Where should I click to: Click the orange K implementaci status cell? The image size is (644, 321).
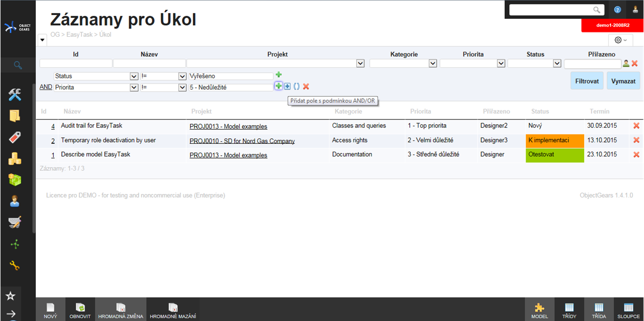pos(554,141)
